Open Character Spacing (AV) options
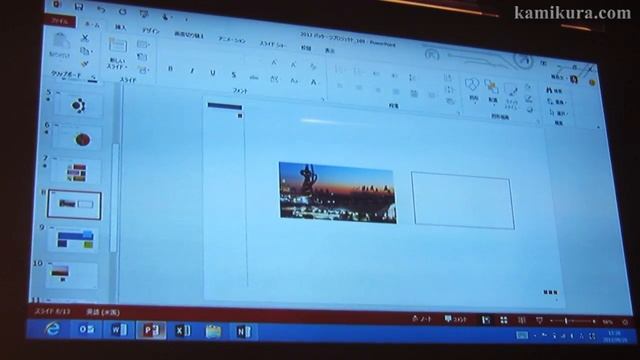 (x=274, y=79)
